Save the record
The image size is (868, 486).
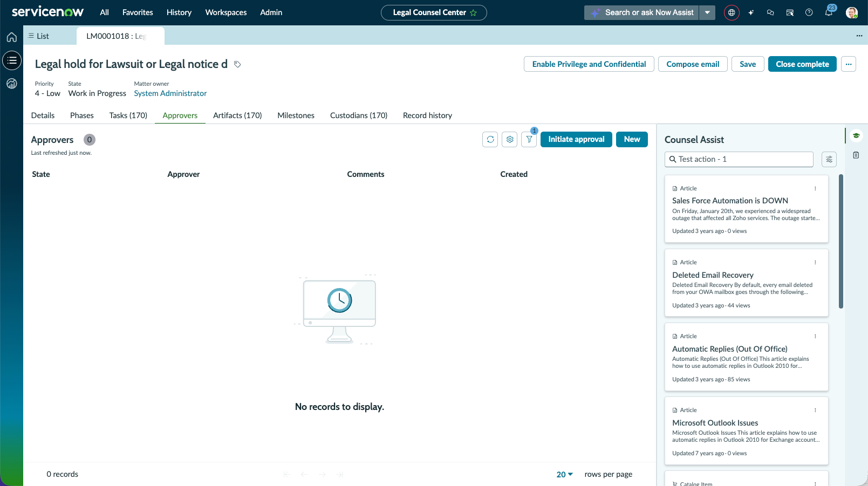pyautogui.click(x=748, y=64)
